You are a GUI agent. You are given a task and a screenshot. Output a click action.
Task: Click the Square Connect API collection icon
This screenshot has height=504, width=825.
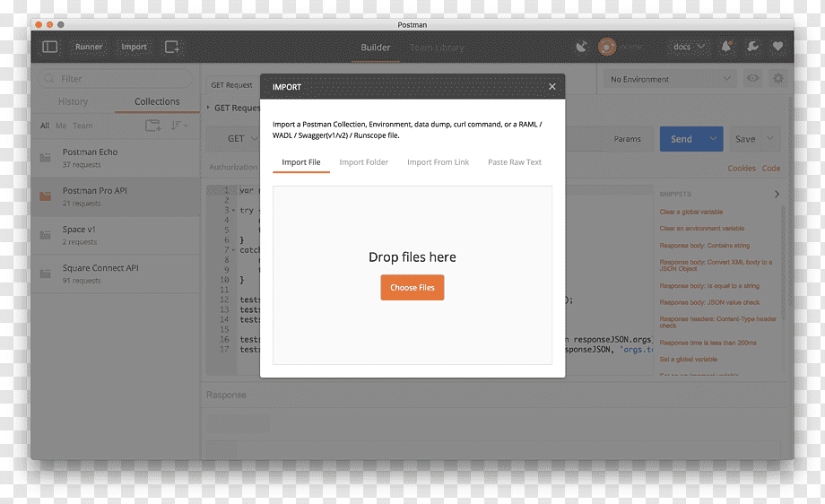[46, 274]
